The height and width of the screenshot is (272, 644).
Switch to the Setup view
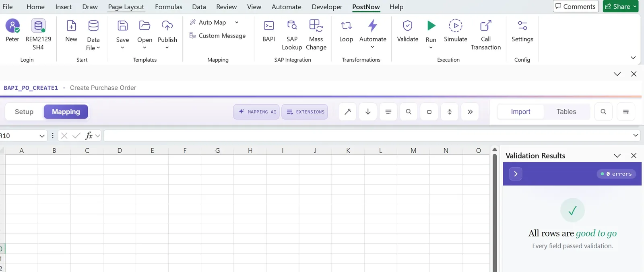point(24,112)
